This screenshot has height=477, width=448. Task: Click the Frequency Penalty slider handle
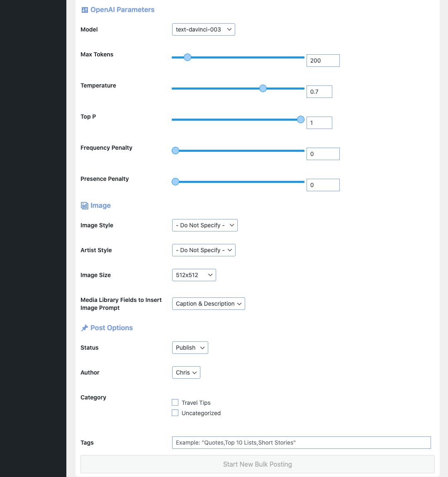click(x=175, y=151)
